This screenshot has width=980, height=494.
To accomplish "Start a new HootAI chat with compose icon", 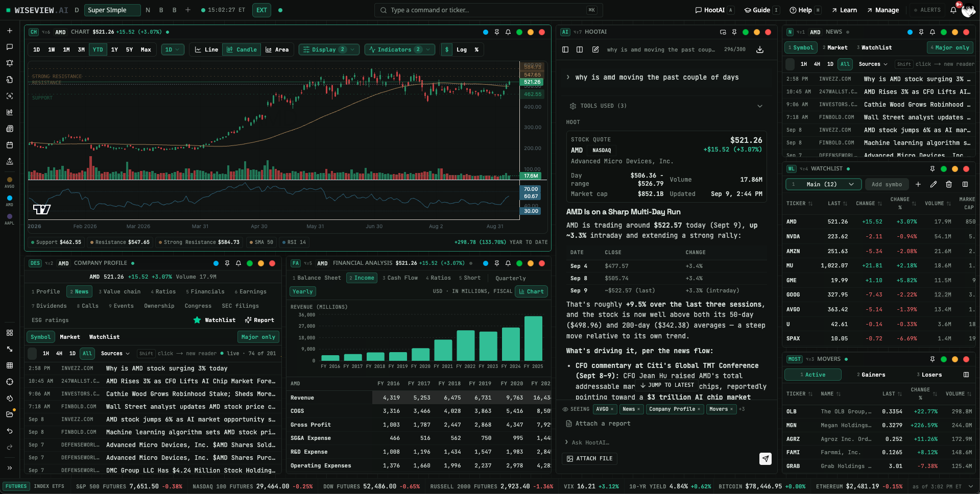I will point(595,50).
